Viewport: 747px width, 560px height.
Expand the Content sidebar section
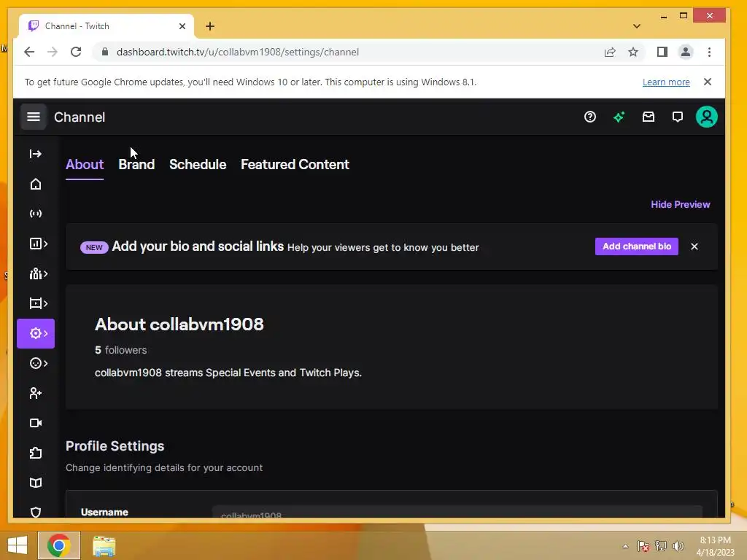[38, 303]
